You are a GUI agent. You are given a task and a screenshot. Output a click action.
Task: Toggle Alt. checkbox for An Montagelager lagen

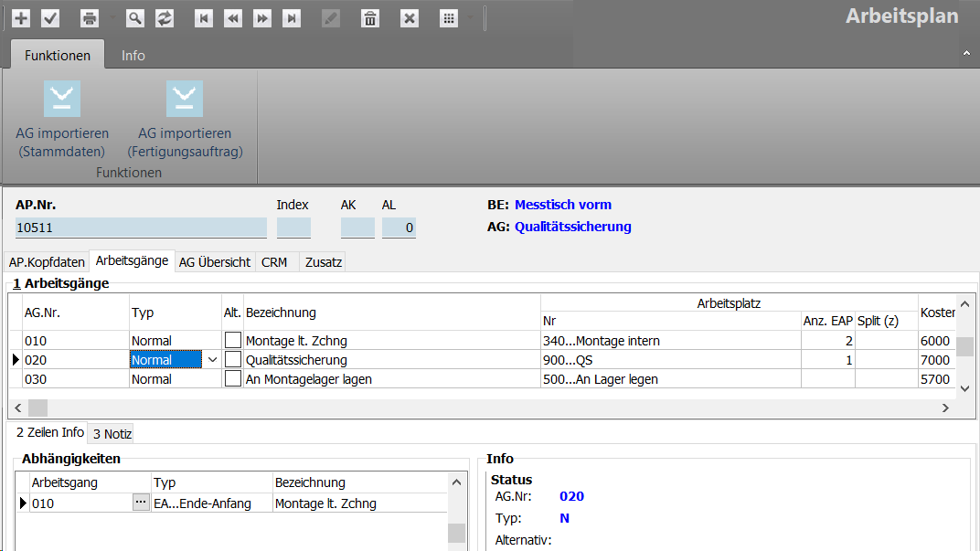232,378
